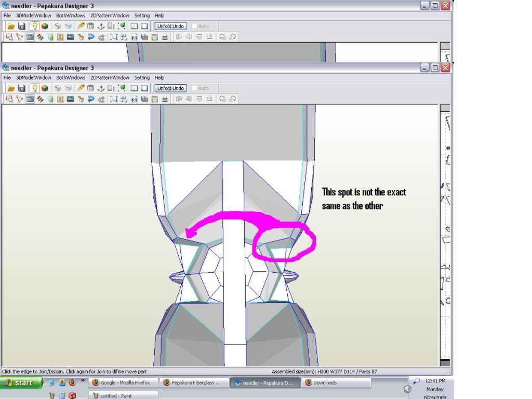This screenshot has width=532, height=399.
Task: Open File menu in front needler window
Action: click(7, 78)
